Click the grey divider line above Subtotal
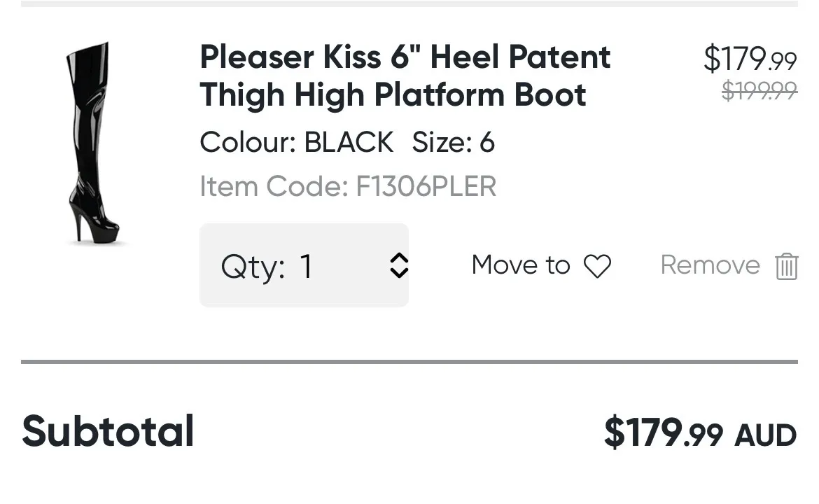The height and width of the screenshot is (504, 819). tap(409, 362)
